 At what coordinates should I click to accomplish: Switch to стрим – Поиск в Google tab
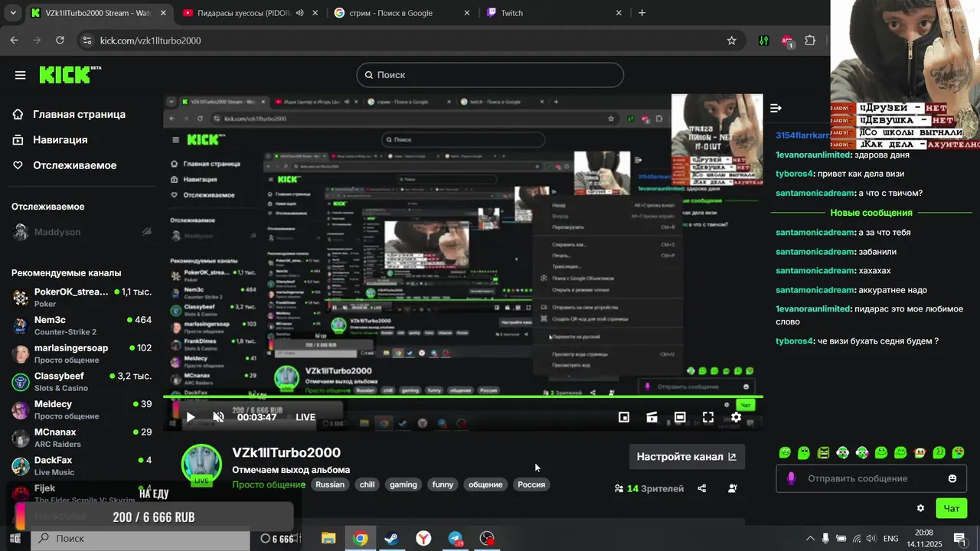[401, 13]
